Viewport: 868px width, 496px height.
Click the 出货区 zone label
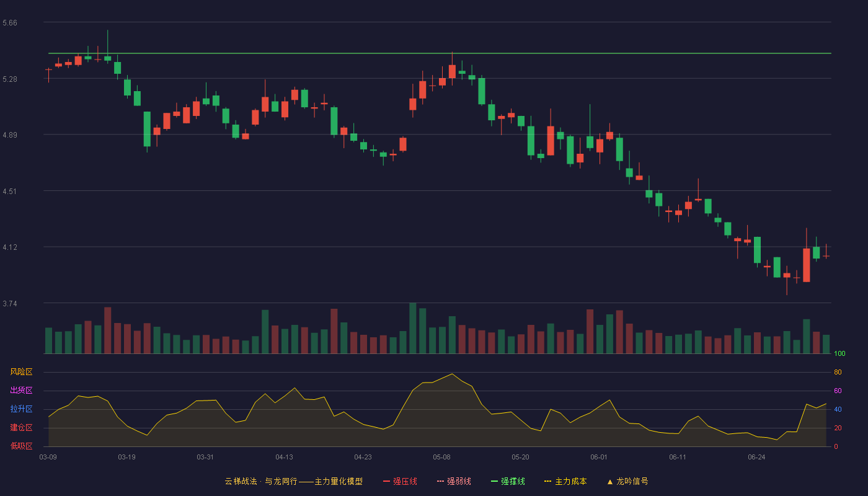tap(21, 391)
